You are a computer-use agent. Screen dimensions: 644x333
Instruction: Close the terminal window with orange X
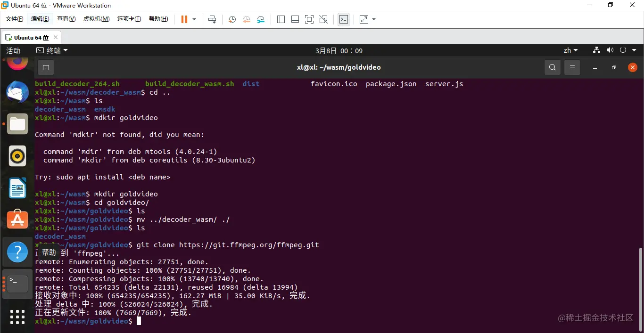[633, 67]
